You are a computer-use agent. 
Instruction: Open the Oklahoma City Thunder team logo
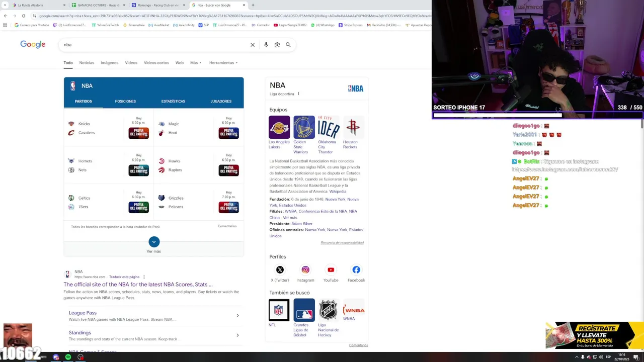(x=329, y=127)
